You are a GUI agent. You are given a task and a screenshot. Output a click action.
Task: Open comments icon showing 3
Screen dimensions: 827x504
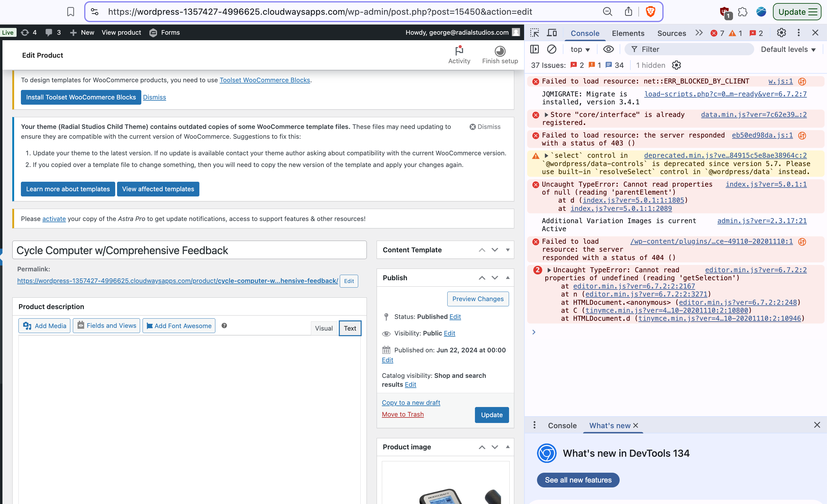(53, 33)
